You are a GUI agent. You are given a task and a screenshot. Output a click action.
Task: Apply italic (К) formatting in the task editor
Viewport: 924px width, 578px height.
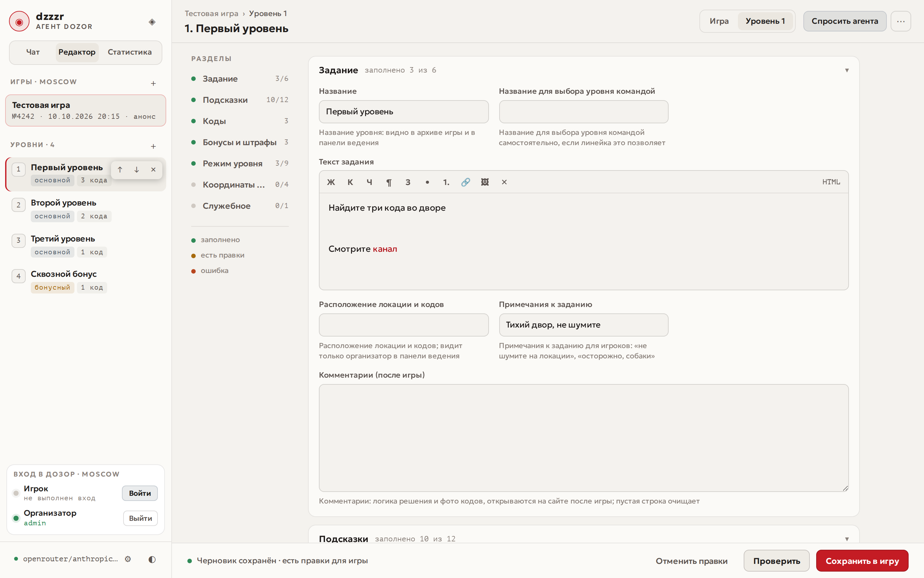(x=350, y=182)
